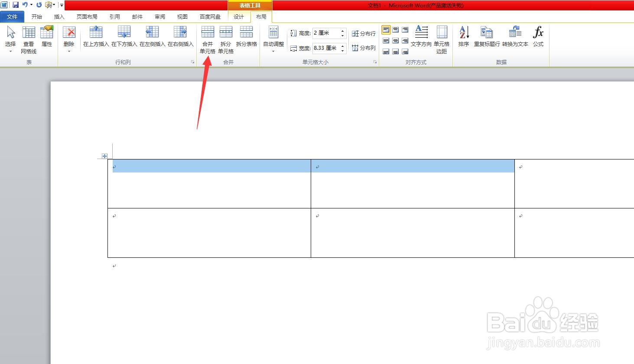Screen dimensions: 634x364
Task: Click 在左侧插入 insert column left
Action: [152, 36]
